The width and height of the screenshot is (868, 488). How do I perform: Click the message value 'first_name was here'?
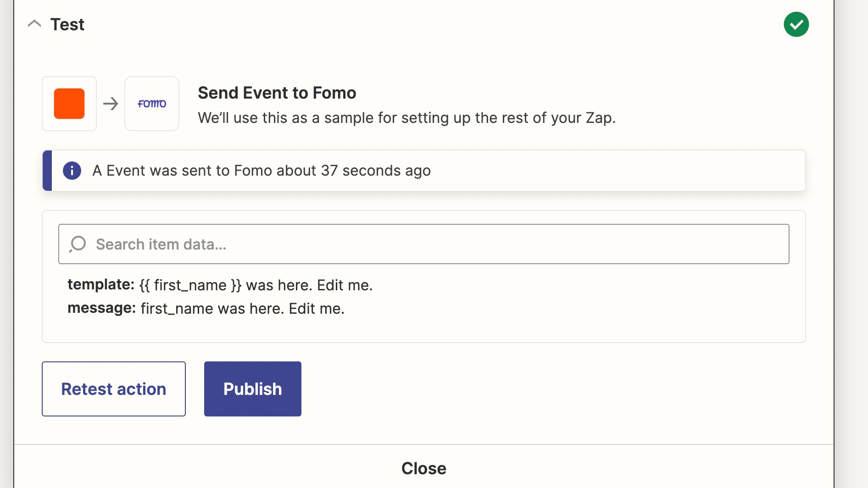pos(242,309)
